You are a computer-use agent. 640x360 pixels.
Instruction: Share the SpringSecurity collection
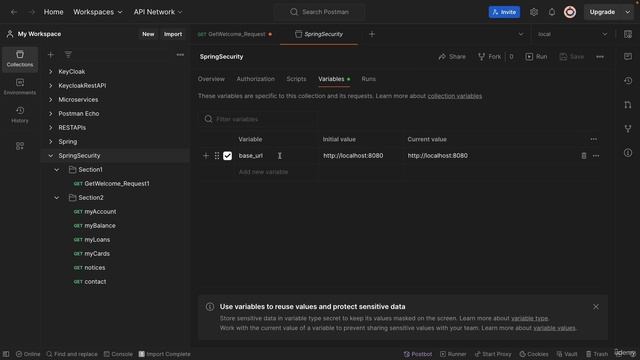click(452, 57)
